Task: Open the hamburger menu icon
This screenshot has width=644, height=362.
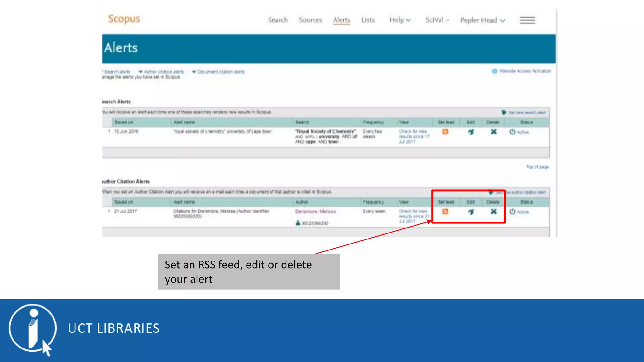Action: tap(527, 20)
